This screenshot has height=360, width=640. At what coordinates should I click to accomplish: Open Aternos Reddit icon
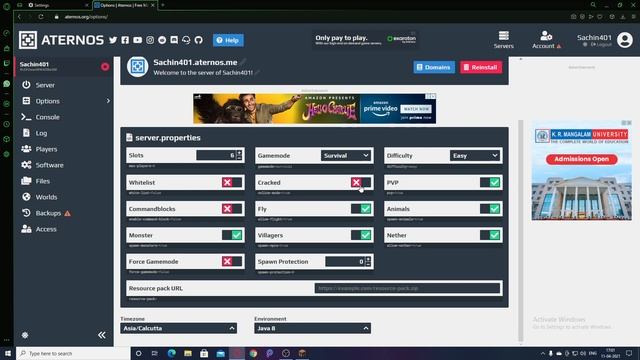tap(162, 40)
